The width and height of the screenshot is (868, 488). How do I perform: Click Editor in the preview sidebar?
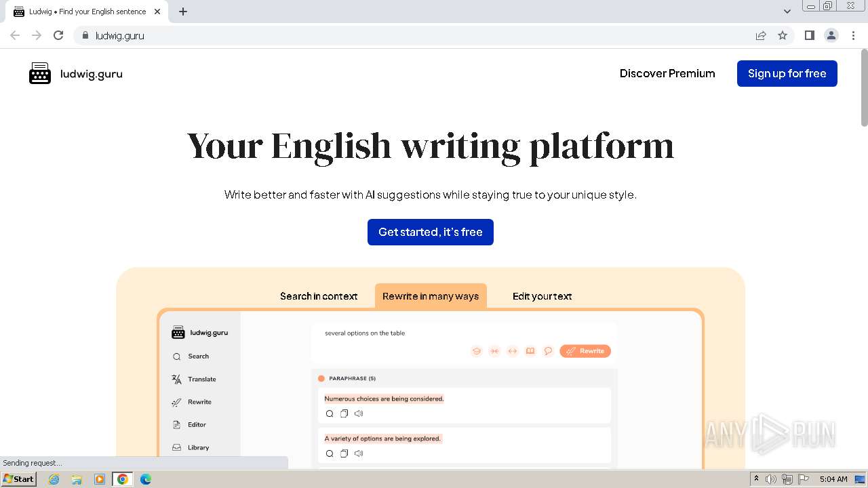189,424
